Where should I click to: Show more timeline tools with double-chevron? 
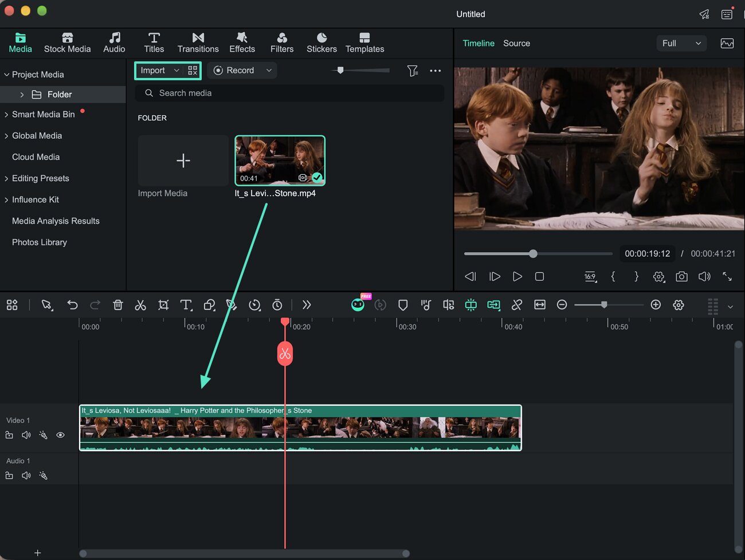pos(307,305)
